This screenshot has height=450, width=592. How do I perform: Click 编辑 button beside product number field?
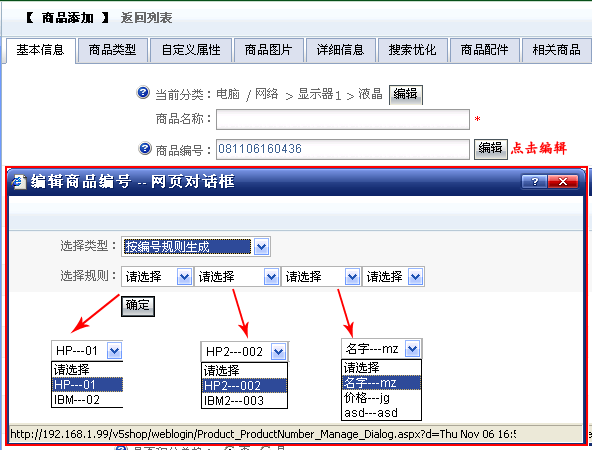coord(490,149)
